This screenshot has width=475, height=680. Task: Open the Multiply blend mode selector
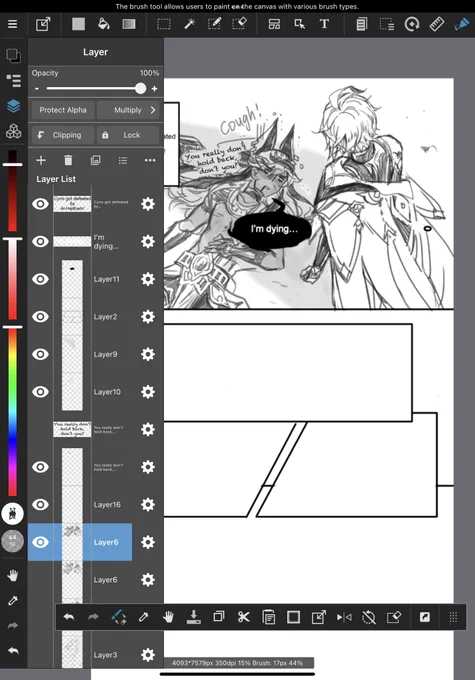coord(128,110)
